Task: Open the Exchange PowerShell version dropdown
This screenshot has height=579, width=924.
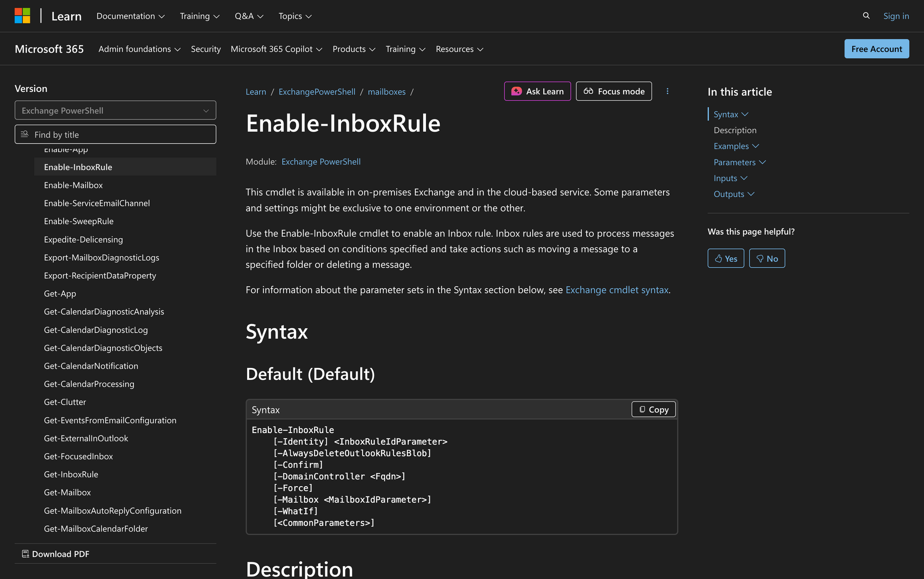Action: click(115, 110)
